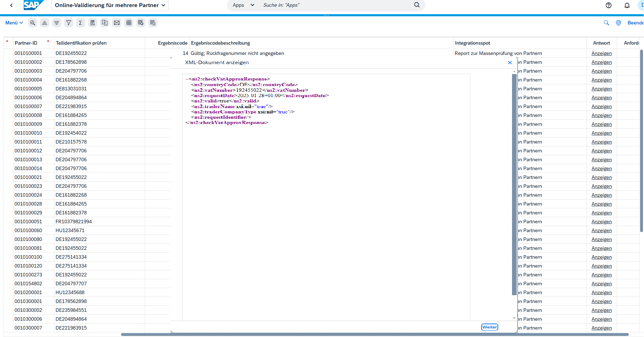
Task: Collapse the ns2:checkVatApproxResponse XML node
Action: tap(187, 79)
